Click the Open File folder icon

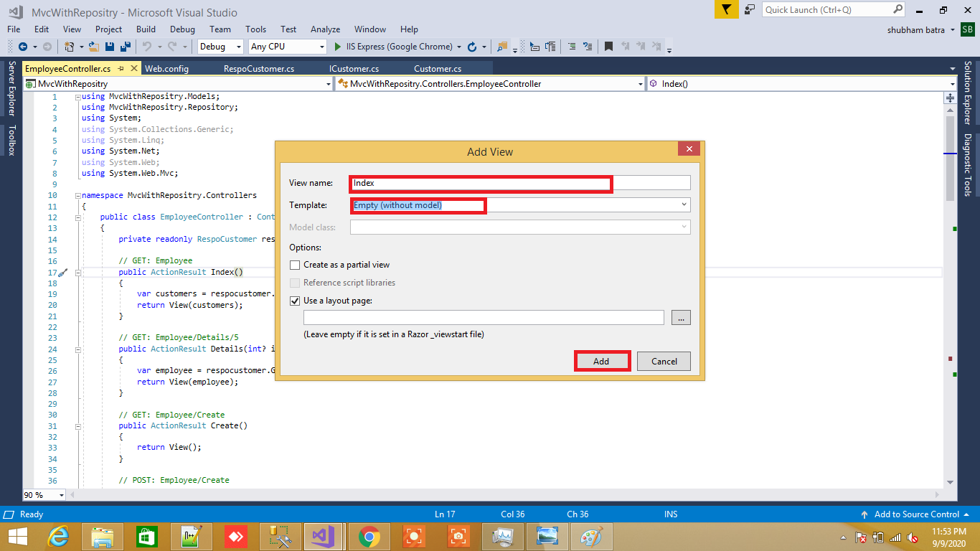[x=95, y=47]
